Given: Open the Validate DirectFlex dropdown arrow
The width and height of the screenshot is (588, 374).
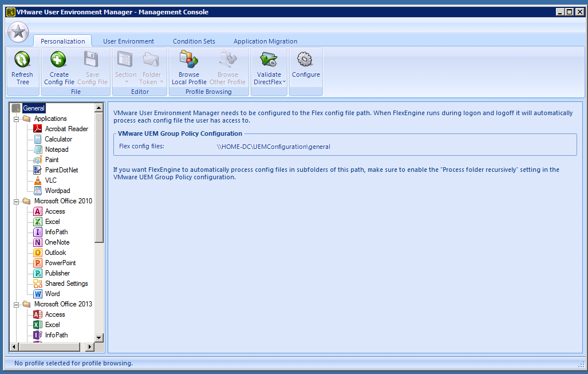Looking at the screenshot, I should point(284,82).
